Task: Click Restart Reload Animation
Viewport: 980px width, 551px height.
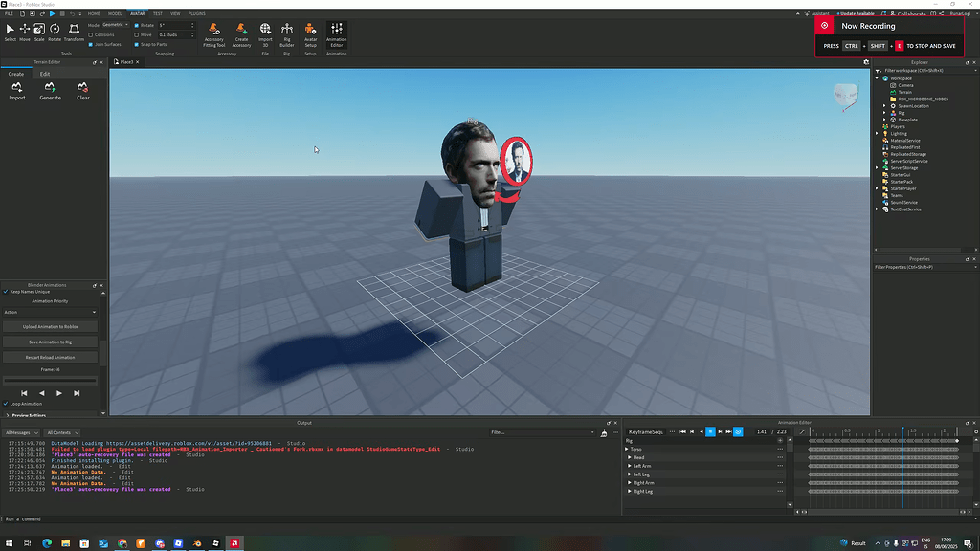Action: [x=50, y=358]
